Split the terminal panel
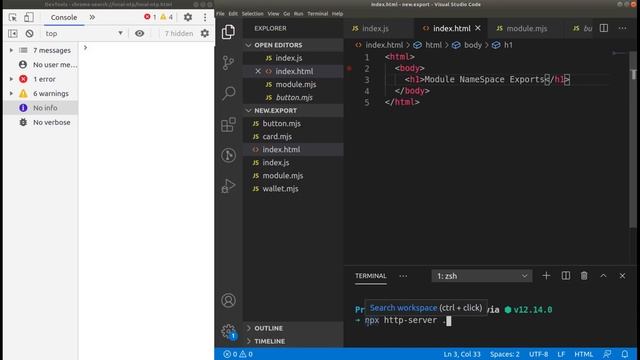 tap(566, 276)
